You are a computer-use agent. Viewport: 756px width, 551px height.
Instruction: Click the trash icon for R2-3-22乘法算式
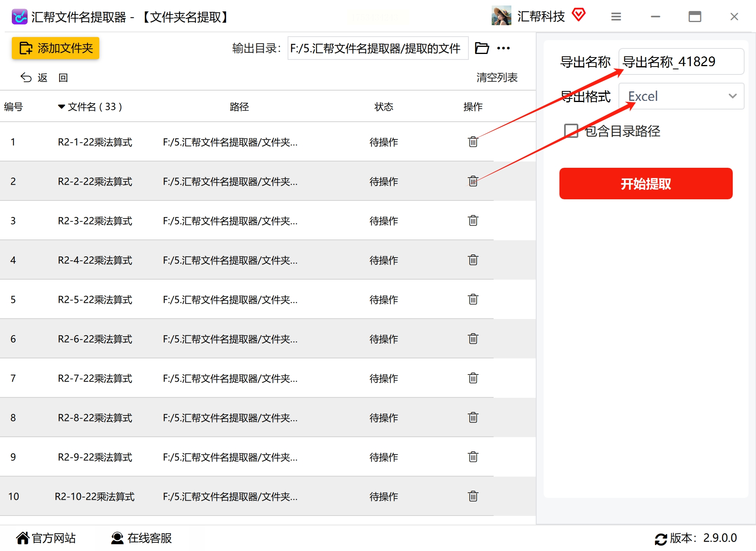473,221
